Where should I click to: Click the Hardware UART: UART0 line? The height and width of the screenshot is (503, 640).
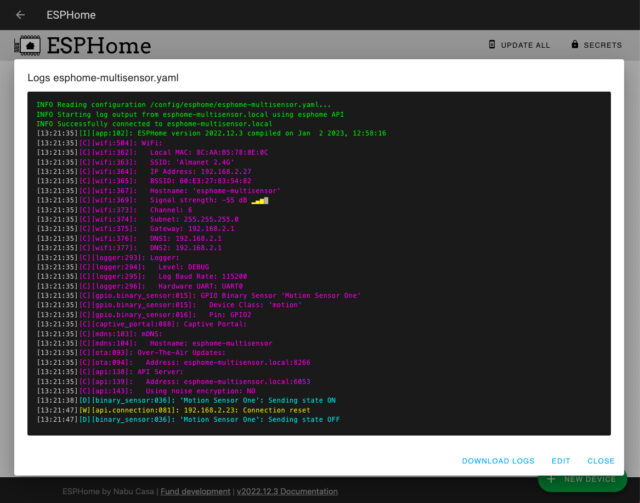(x=140, y=286)
